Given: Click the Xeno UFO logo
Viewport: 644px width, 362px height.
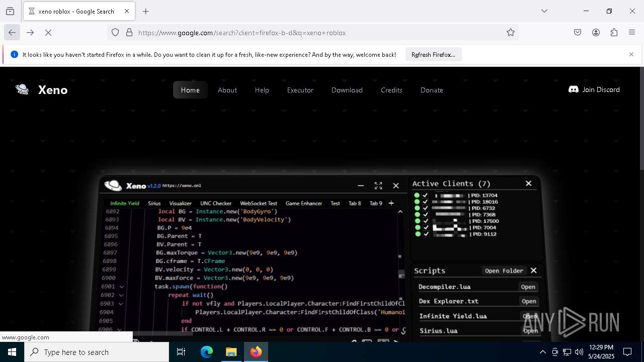Looking at the screenshot, I should click(x=22, y=89).
